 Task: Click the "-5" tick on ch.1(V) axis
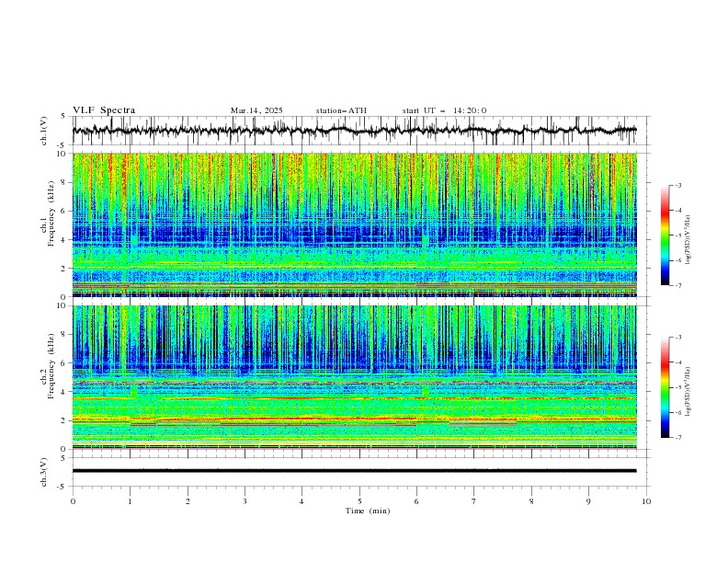coord(62,145)
